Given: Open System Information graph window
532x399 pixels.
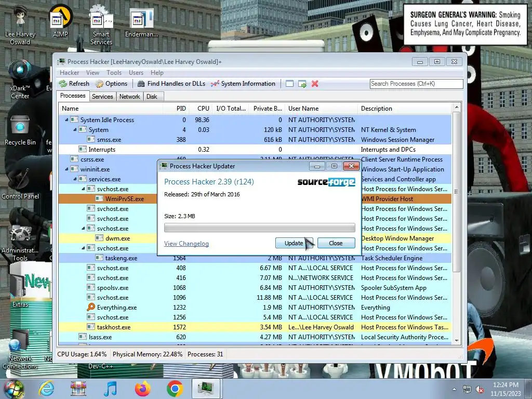Looking at the screenshot, I should pos(243,84).
